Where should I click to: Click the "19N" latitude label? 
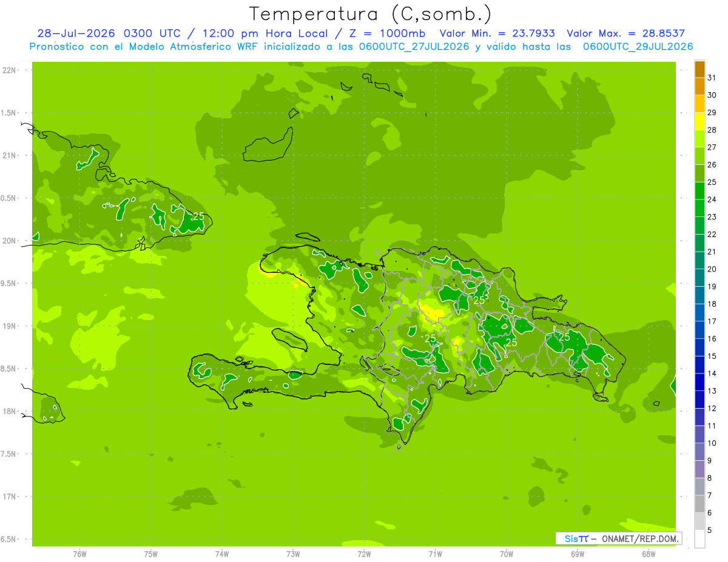pyautogui.click(x=10, y=326)
